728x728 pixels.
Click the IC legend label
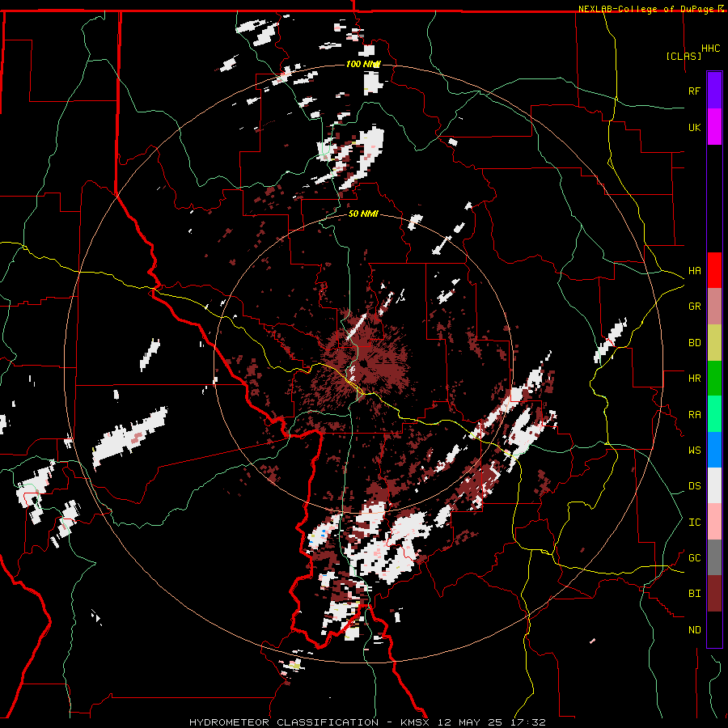tap(695, 522)
